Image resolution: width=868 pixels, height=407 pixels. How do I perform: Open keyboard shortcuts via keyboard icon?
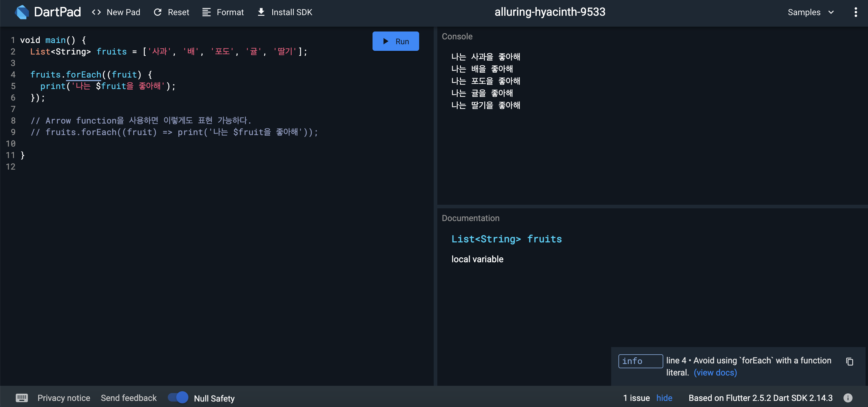pyautogui.click(x=22, y=398)
